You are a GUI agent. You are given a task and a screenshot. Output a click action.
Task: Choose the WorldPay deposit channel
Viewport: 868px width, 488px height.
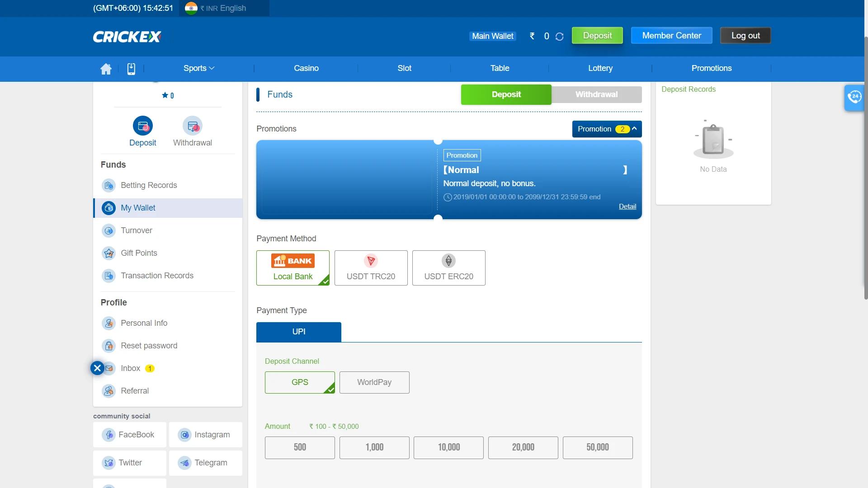[374, 382]
